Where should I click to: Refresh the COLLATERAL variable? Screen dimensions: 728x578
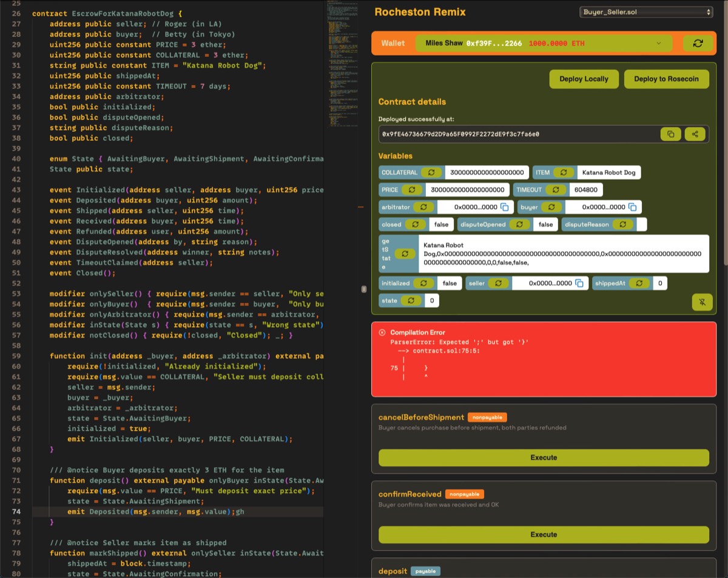(x=431, y=172)
